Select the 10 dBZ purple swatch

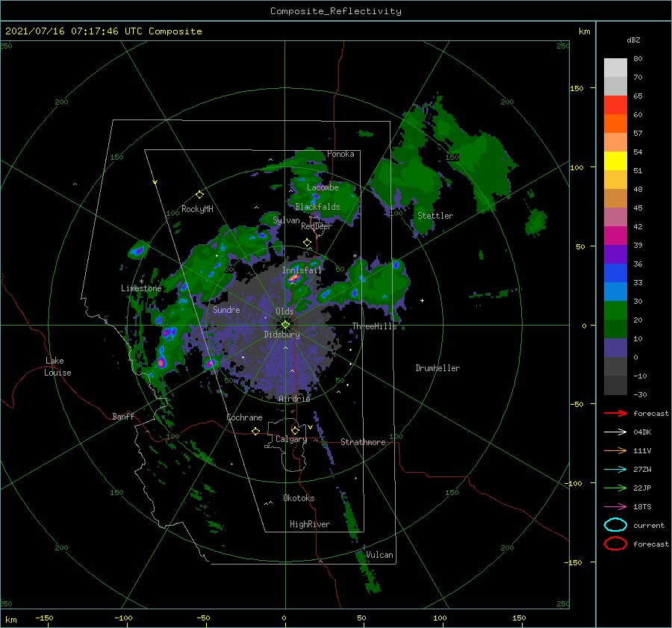tap(615, 348)
